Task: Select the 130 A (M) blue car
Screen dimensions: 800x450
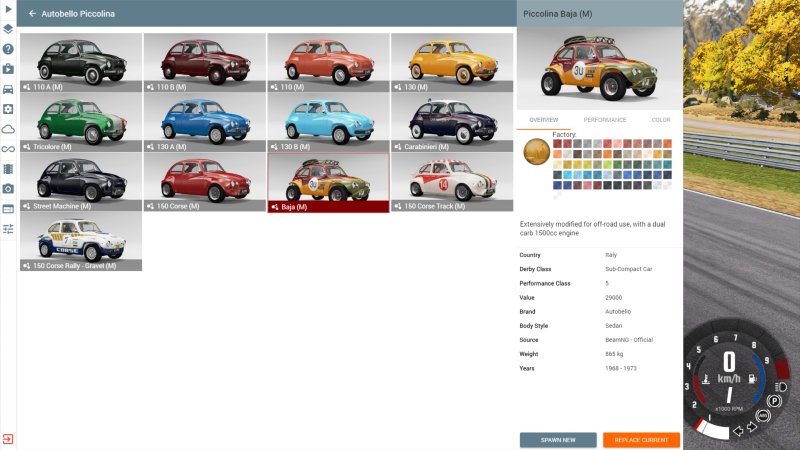Action: [x=205, y=122]
